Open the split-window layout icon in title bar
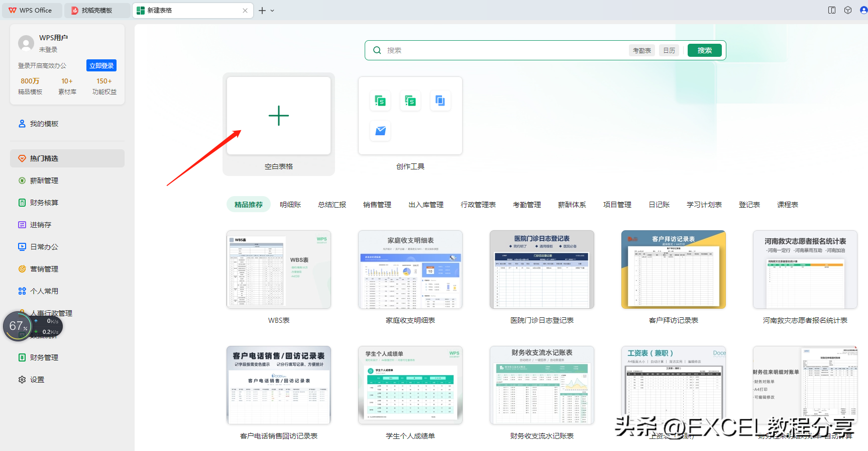Viewport: 868px width, 451px height. pyautogui.click(x=832, y=10)
